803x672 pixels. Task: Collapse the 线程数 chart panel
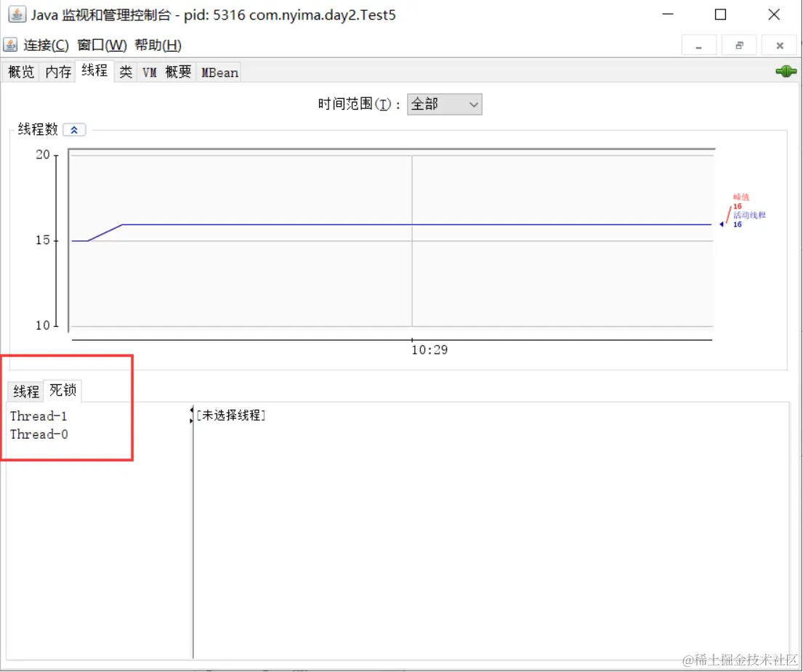(74, 130)
